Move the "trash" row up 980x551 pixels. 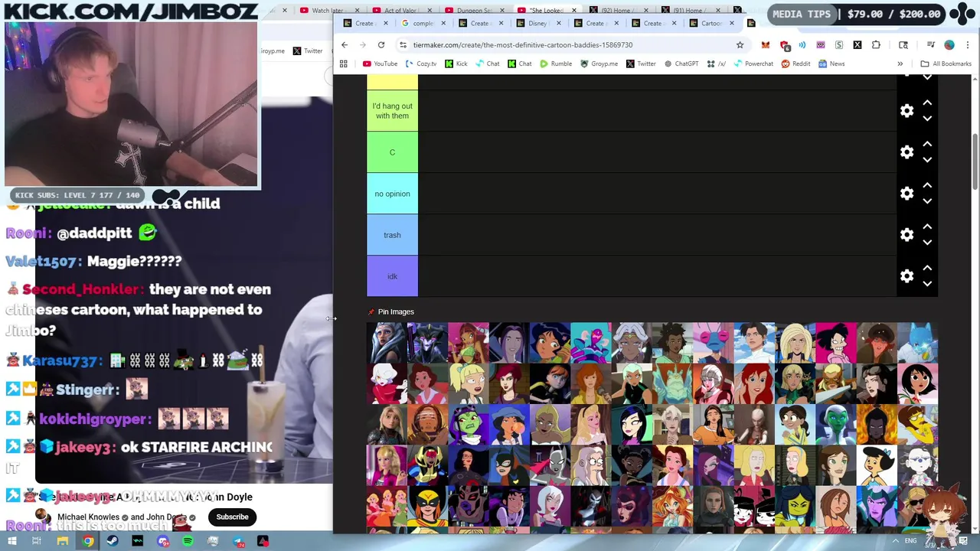point(927,227)
